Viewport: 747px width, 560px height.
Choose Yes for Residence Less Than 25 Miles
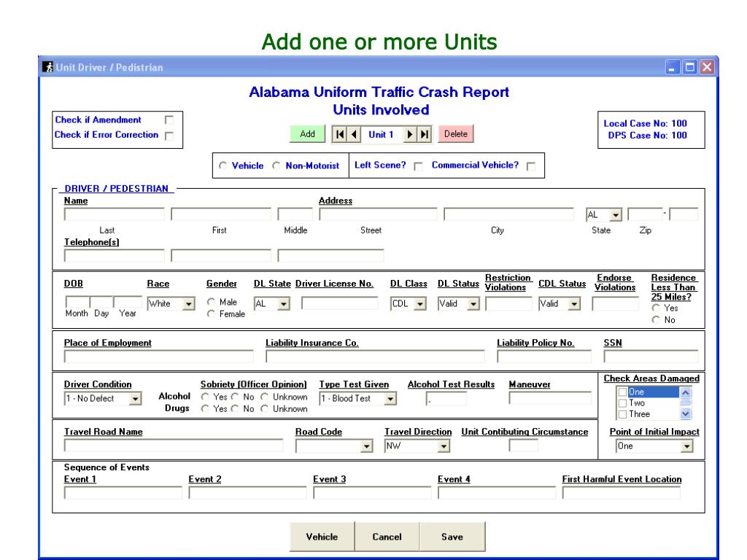click(656, 308)
